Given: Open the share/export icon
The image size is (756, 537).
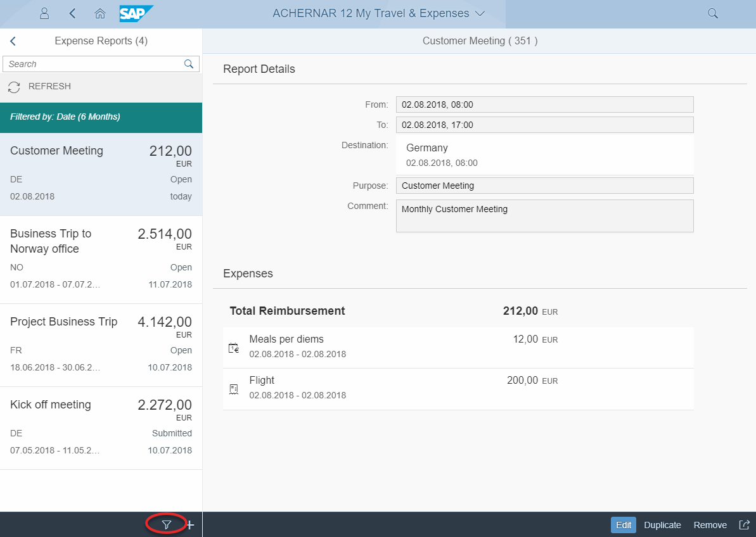Looking at the screenshot, I should click(745, 525).
